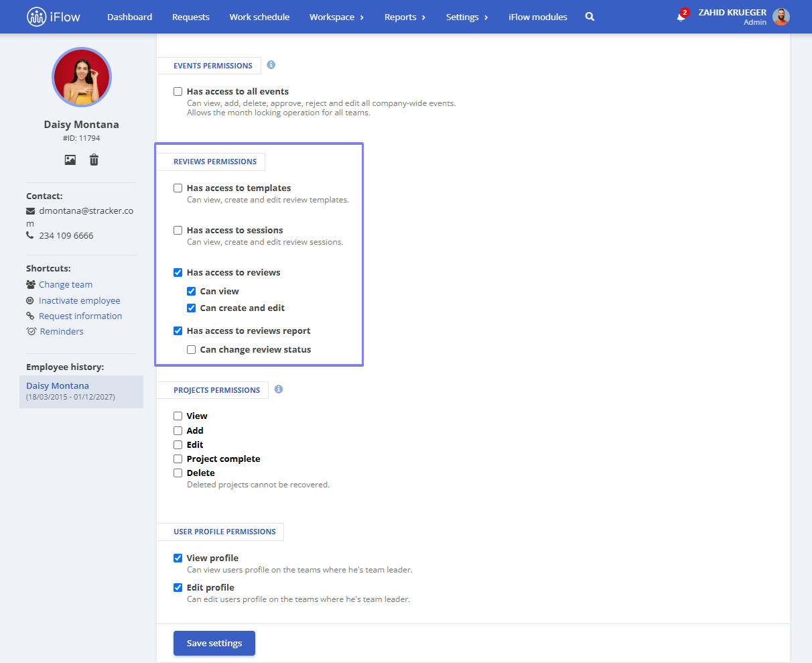The image size is (812, 663).
Task: Click the Reminders shortcut
Action: (62, 331)
